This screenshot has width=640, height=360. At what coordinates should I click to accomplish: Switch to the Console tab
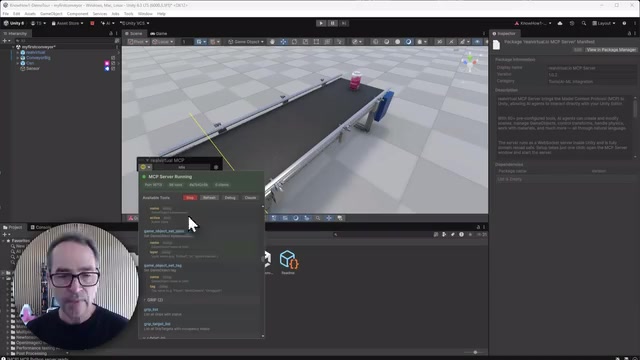tap(41, 227)
